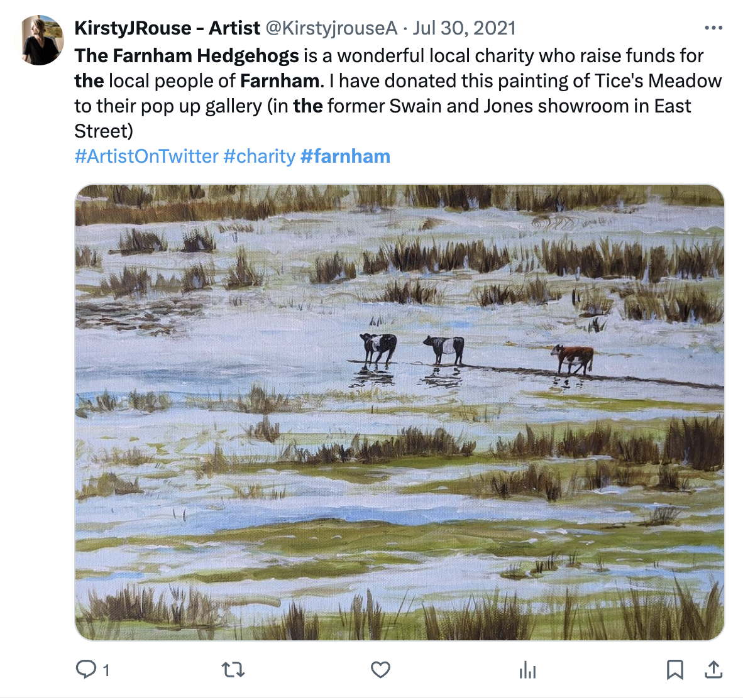This screenshot has width=743, height=700.
Task: Follow the #ArtistOnTwitter hashtag
Action: click(x=146, y=156)
